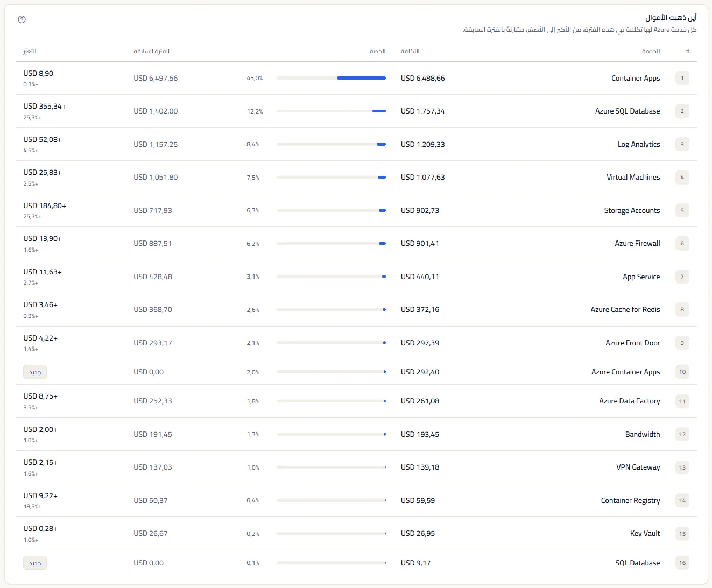Click the share bar showing 45,0%
This screenshot has width=712, height=588.
coord(331,78)
